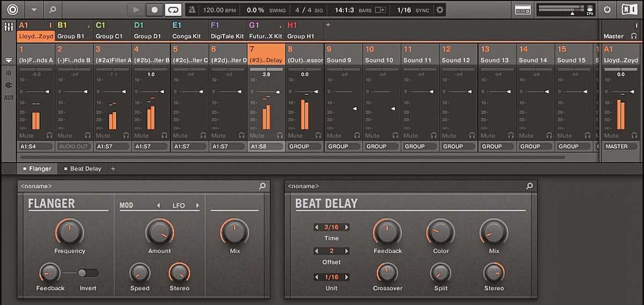The image size is (644, 305).
Task: Cue channel 8 with headphone icon
Action: 318,135
